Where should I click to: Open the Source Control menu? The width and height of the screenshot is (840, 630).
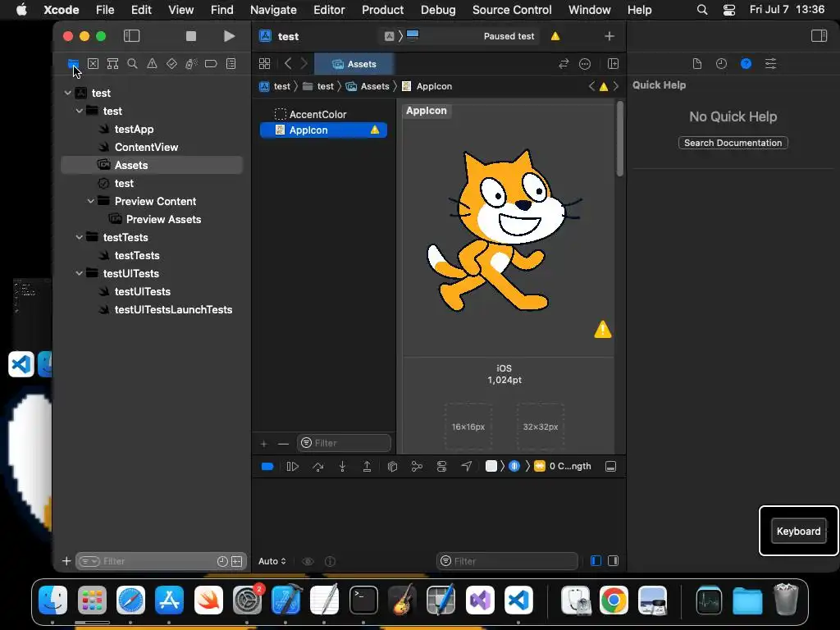(x=512, y=10)
